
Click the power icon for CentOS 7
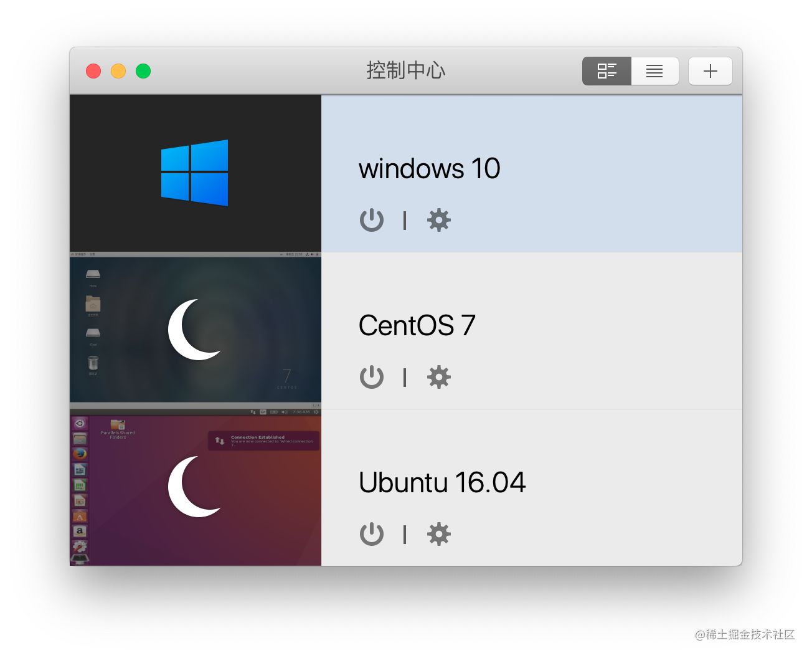(x=372, y=377)
